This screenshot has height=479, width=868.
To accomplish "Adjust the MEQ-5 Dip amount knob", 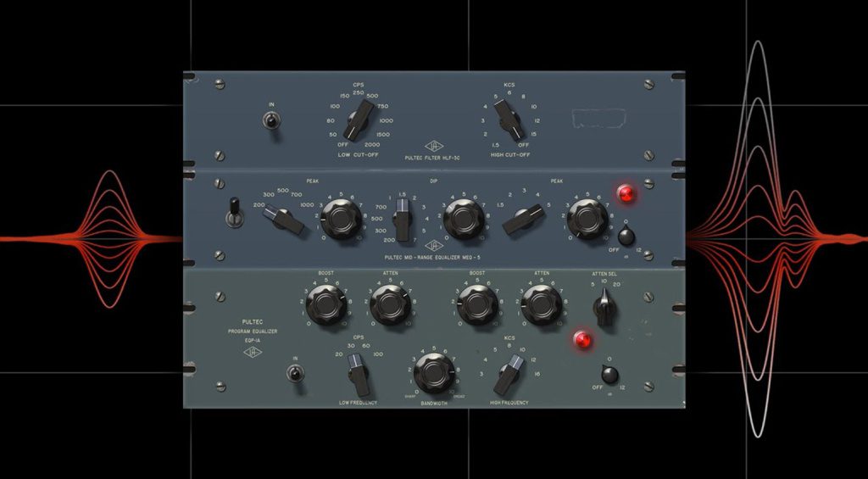I will click(x=464, y=219).
